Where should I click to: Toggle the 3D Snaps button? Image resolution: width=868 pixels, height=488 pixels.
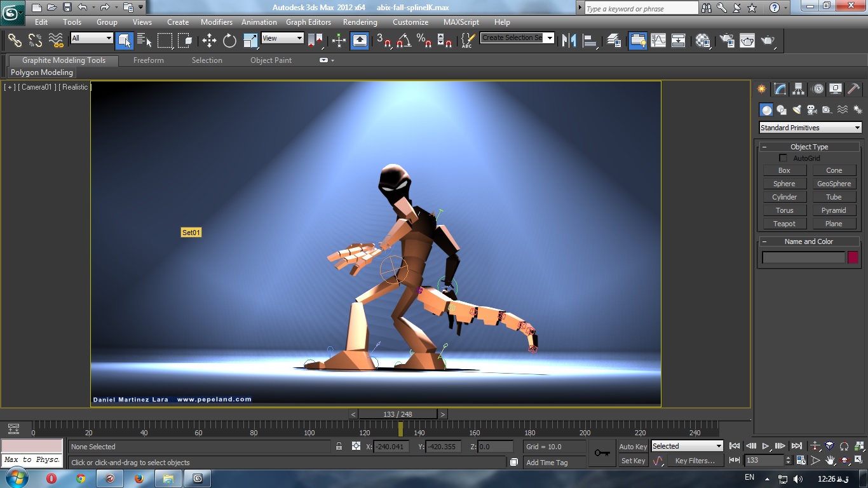click(383, 41)
